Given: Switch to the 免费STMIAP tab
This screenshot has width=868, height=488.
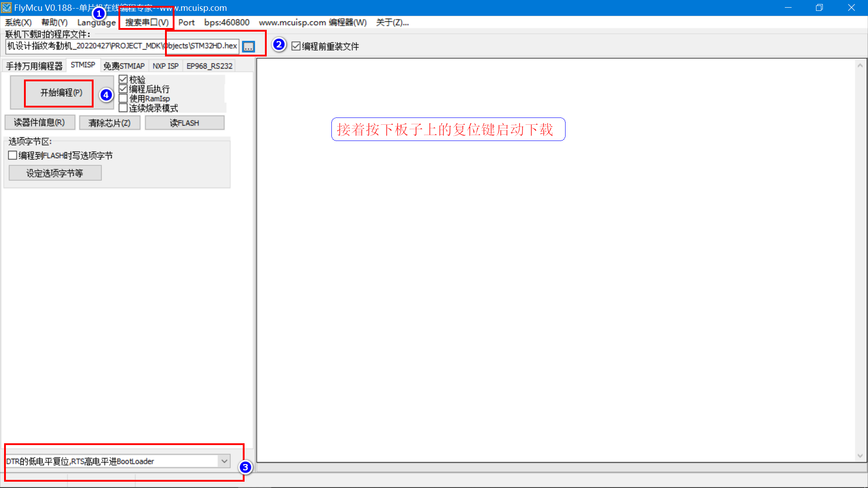Looking at the screenshot, I should (124, 66).
